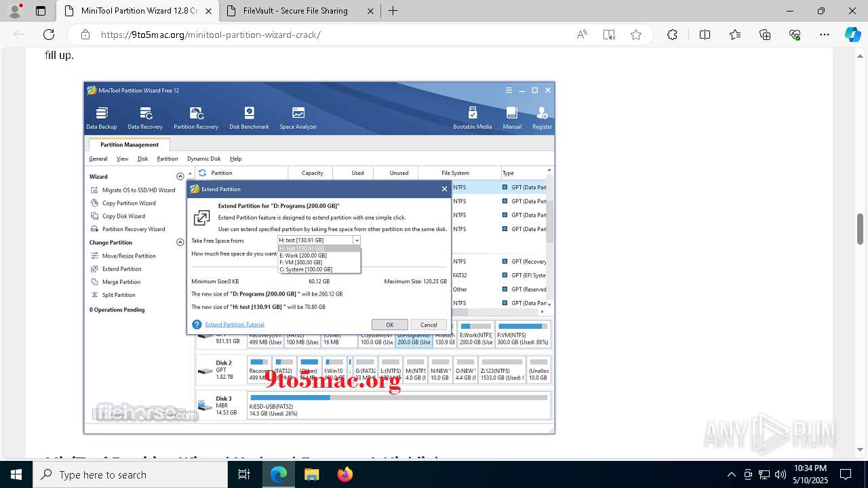Start Migrate OS to SSD/HD Wizard

(x=133, y=190)
